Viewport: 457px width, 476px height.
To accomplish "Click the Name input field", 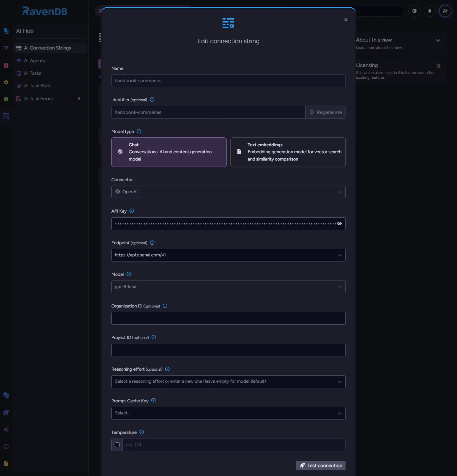I will click(x=228, y=81).
